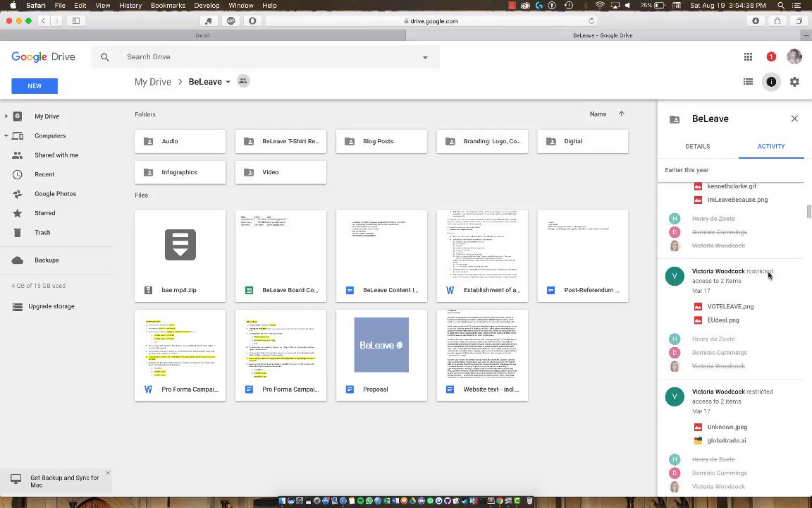
Task: Open the account profile avatar
Action: coord(794,56)
